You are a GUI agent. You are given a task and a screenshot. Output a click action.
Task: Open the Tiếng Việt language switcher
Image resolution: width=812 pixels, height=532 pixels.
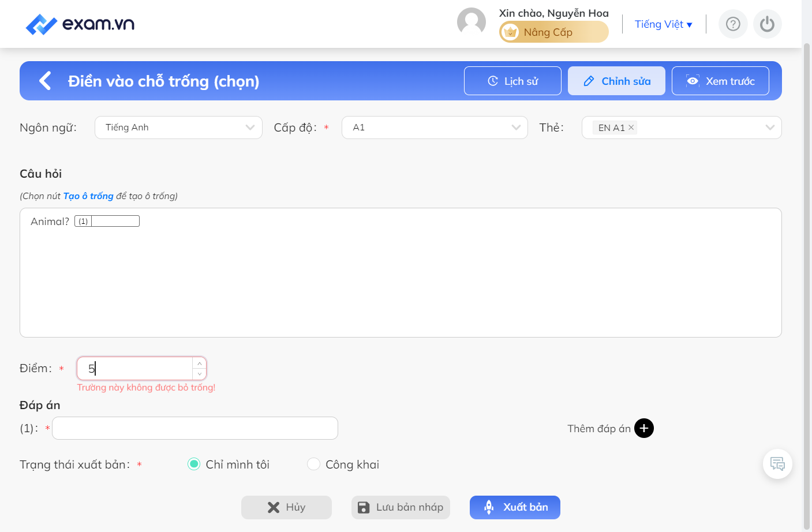[x=663, y=24]
